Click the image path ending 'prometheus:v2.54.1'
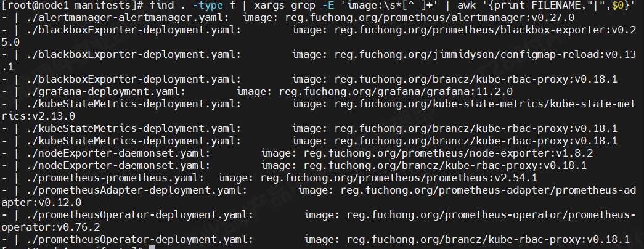Image resolution: width=644 pixels, height=249 pixels. click(x=399, y=178)
